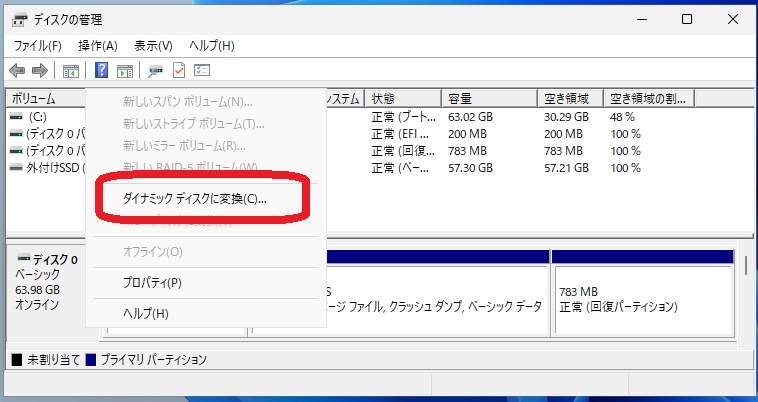Click greyed 新しいスパン ボリューム(N)... entry
758x402 pixels.
(x=188, y=102)
